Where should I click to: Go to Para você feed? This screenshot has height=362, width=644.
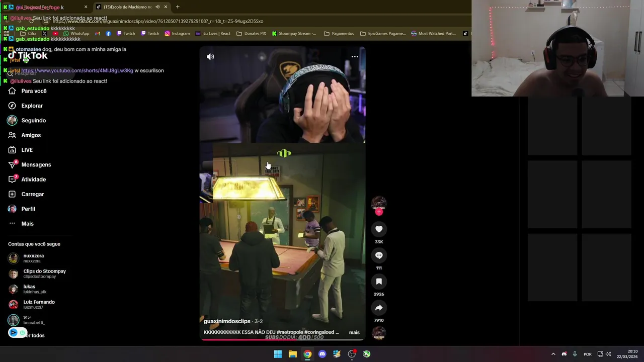[27, 91]
